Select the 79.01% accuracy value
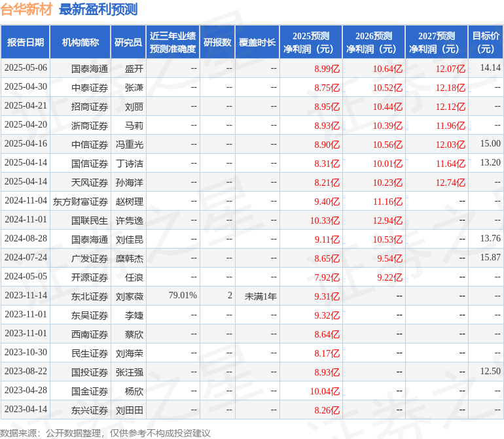 [183, 295]
